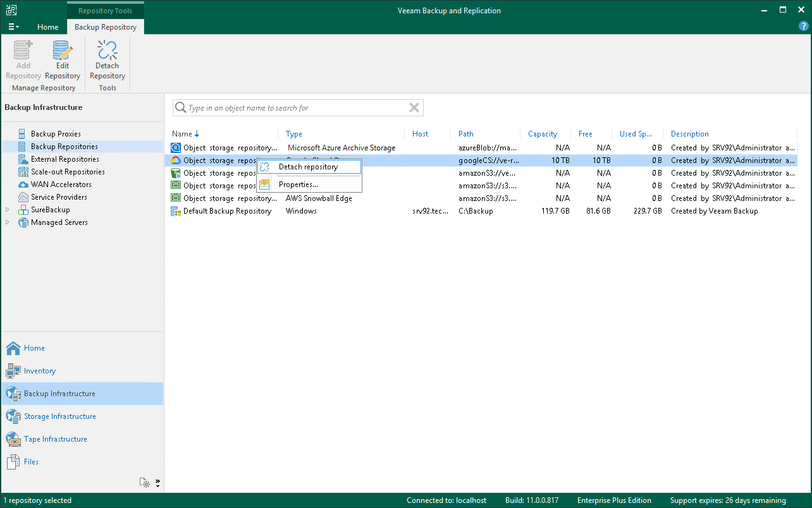This screenshot has height=508, width=812.
Task: Expand the Managed Servers tree node
Action: [8, 222]
